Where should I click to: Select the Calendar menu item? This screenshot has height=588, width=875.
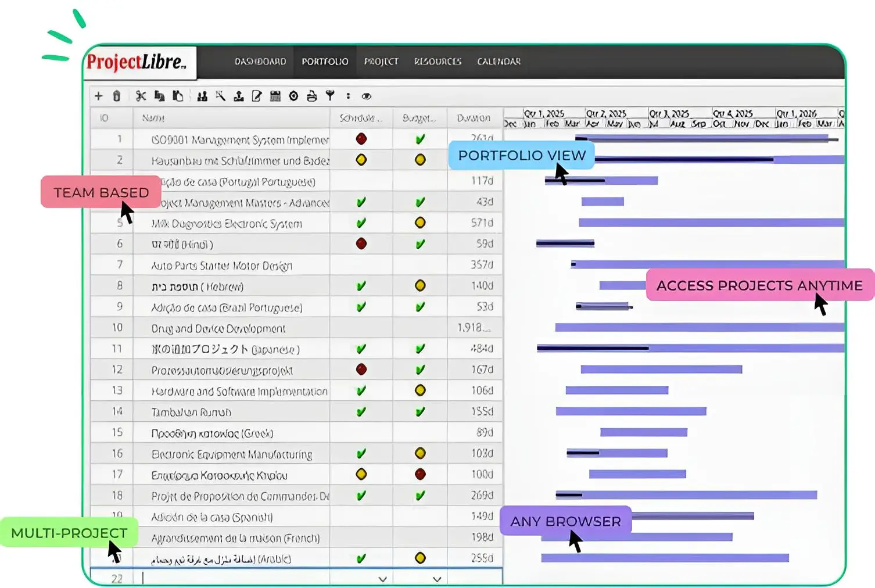point(499,62)
